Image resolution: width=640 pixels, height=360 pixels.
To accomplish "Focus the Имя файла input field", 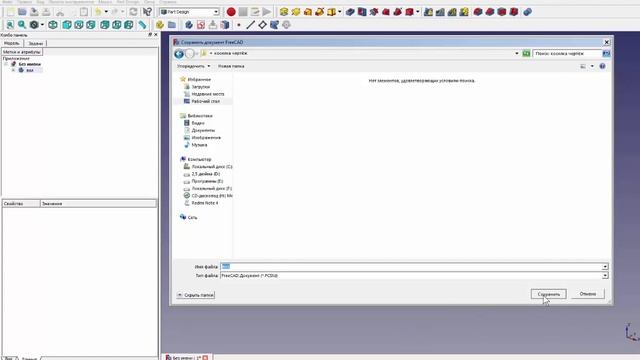I will 411,267.
